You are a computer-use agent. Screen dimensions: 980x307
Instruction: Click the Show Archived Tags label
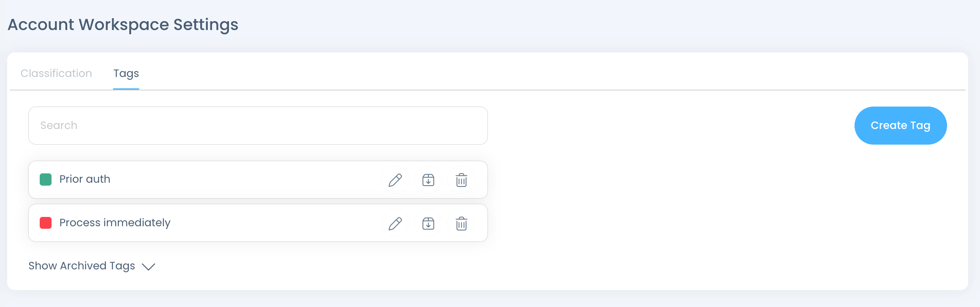[x=82, y=266]
